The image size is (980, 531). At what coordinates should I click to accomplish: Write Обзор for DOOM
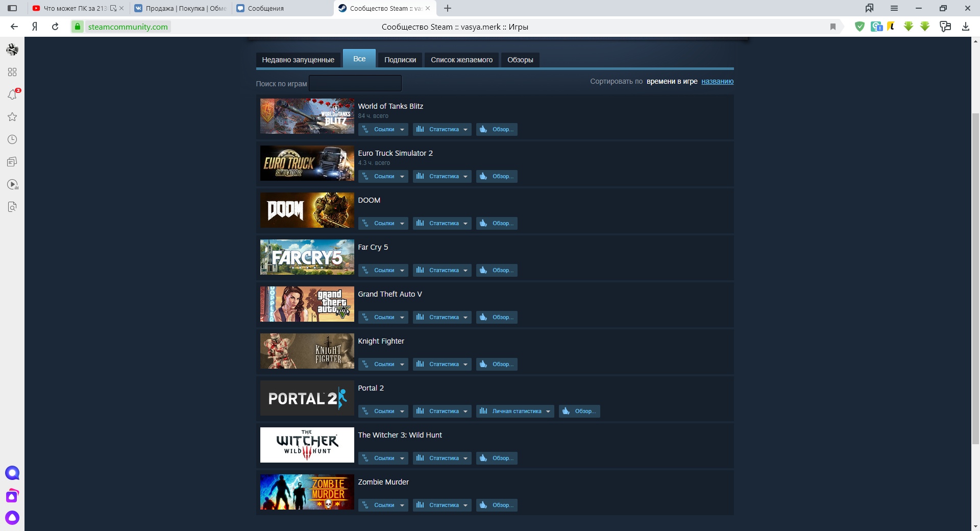point(497,223)
